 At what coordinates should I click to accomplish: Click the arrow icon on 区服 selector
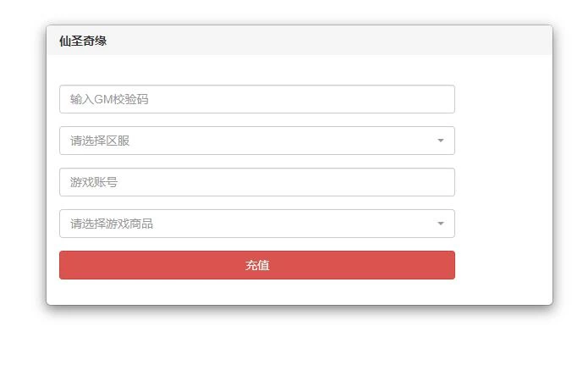440,141
